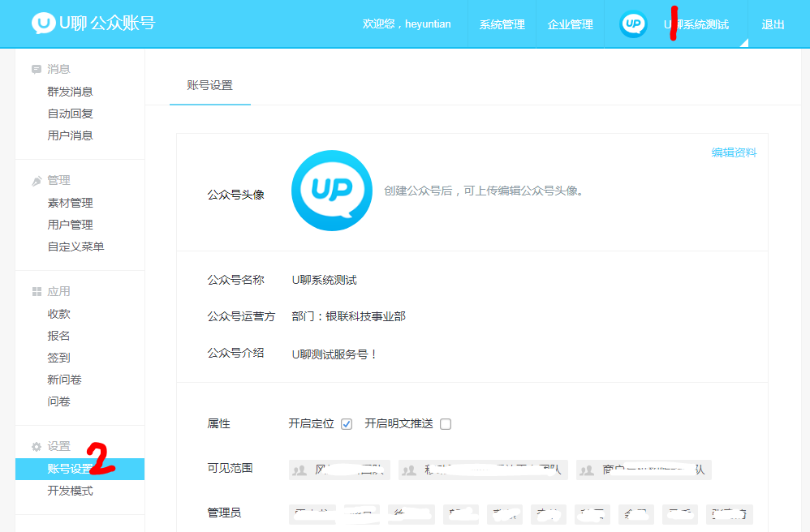This screenshot has height=532, width=810.
Task: Click the last 管理员 name tag
Action: pyautogui.click(x=730, y=514)
